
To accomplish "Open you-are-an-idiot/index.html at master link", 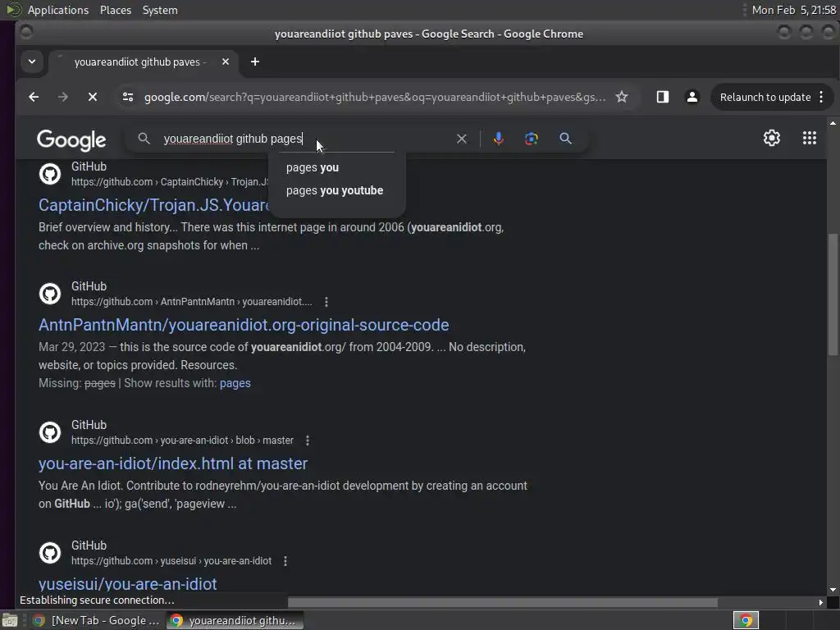I will tap(173, 463).
